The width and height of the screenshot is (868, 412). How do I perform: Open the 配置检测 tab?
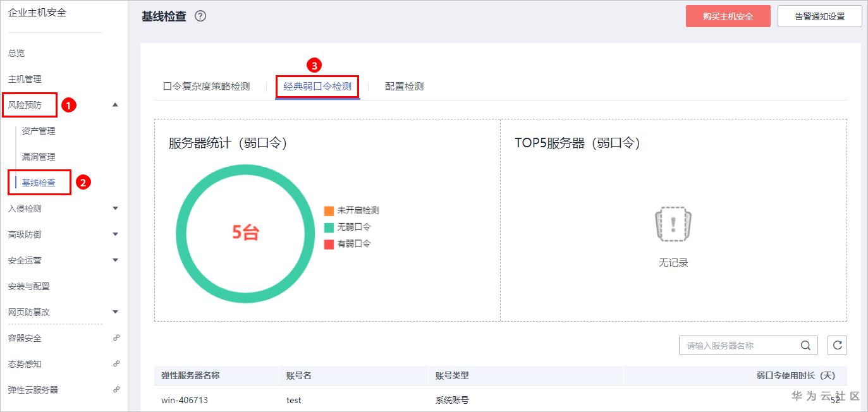[x=404, y=87]
